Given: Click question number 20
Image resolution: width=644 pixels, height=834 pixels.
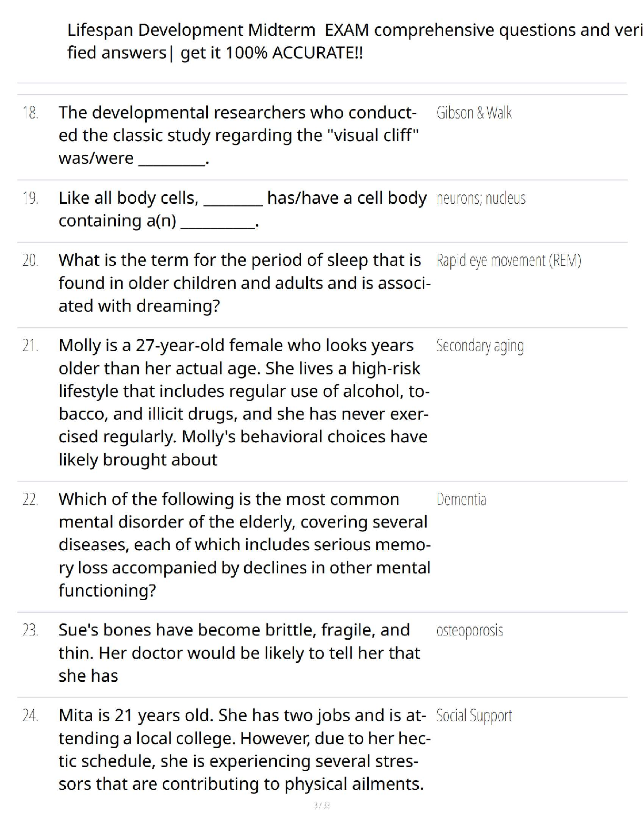Looking at the screenshot, I should [31, 261].
